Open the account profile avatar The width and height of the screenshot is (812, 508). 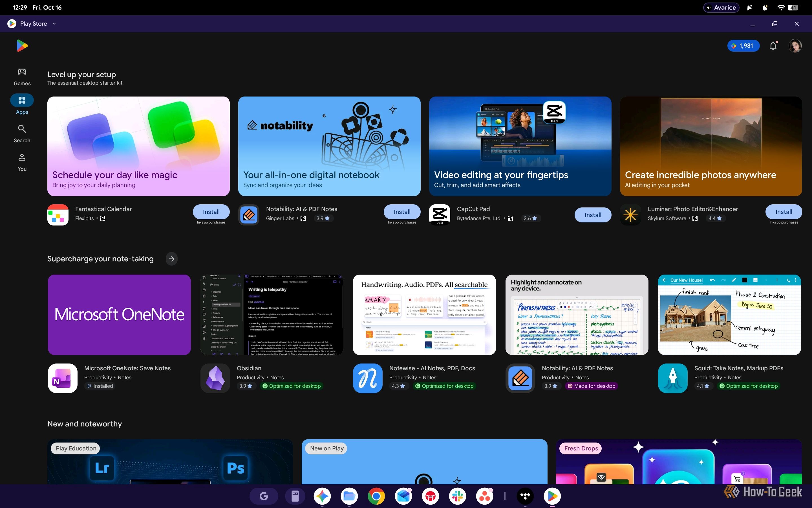pos(795,46)
